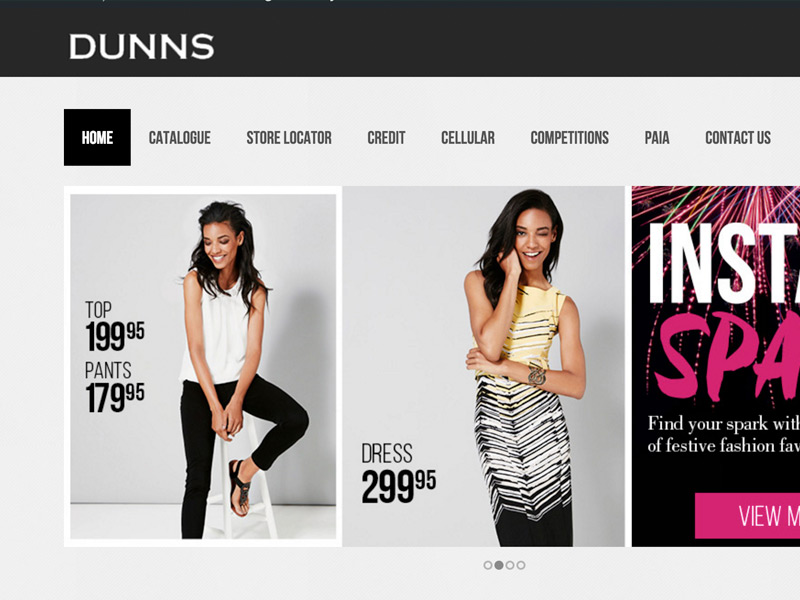Open the top and pants product image
The height and width of the screenshot is (600, 800).
coord(203,366)
